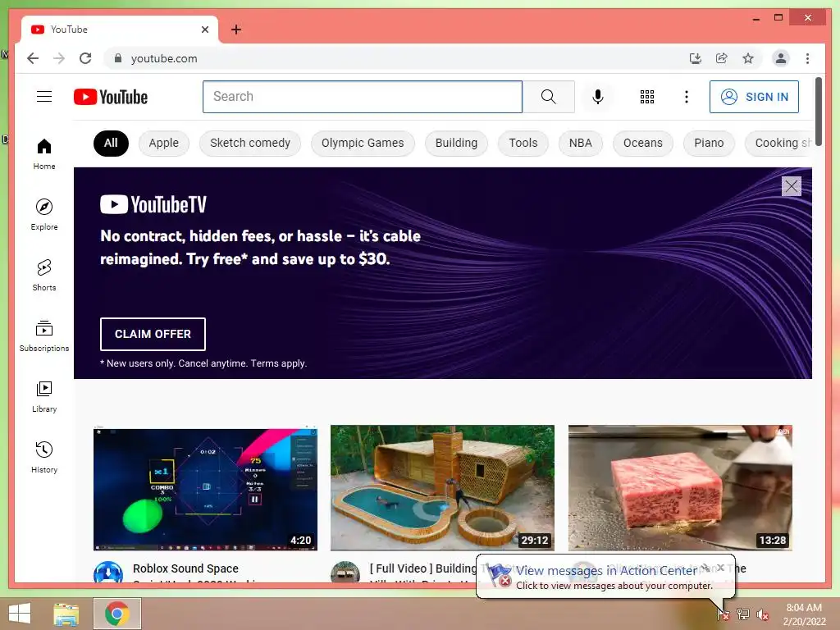Click the CLAIM OFFER button
This screenshot has width=840, height=630.
(153, 334)
